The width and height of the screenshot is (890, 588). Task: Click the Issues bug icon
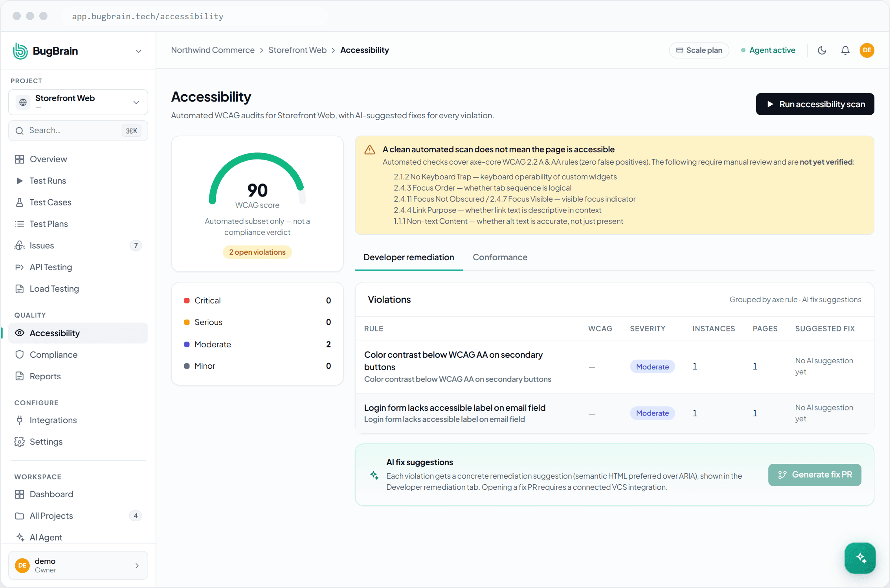tap(20, 246)
